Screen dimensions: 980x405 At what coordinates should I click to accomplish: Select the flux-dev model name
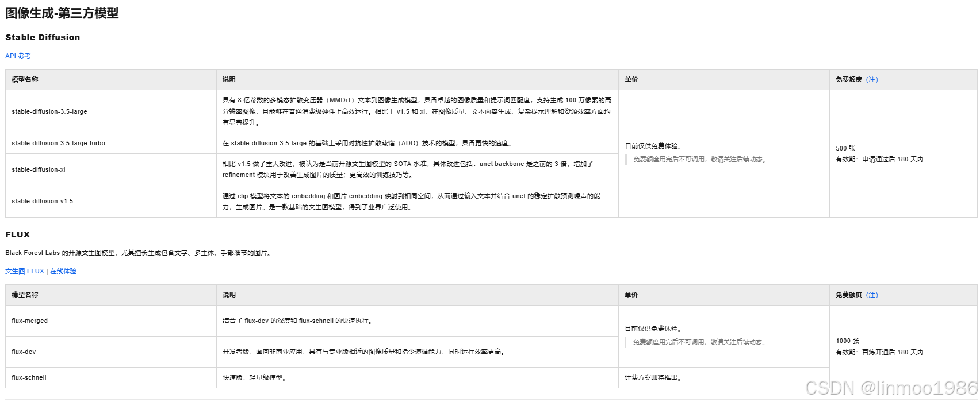[x=24, y=352]
